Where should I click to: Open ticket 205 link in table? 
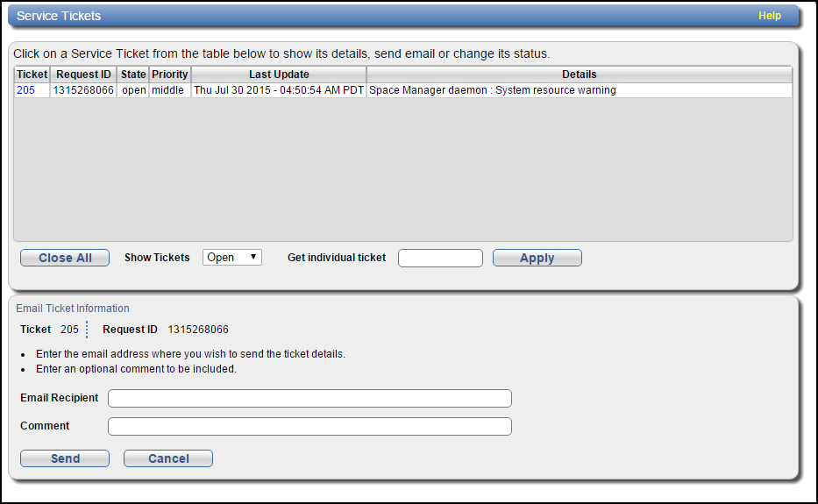(25, 90)
